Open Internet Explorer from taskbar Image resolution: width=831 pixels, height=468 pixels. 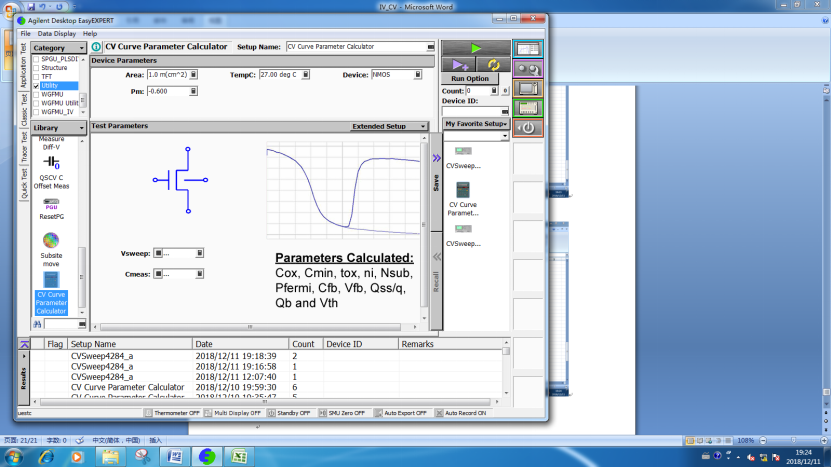(46, 456)
